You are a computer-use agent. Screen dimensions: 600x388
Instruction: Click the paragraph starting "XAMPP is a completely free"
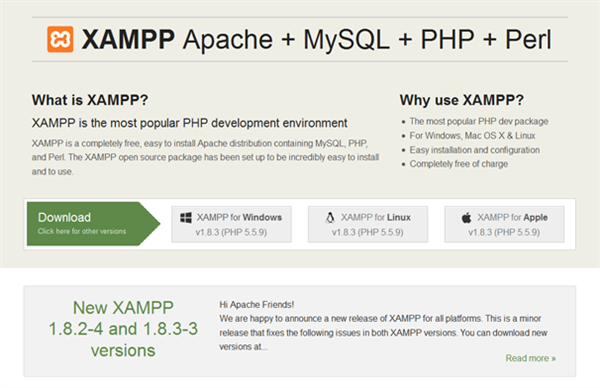click(205, 157)
